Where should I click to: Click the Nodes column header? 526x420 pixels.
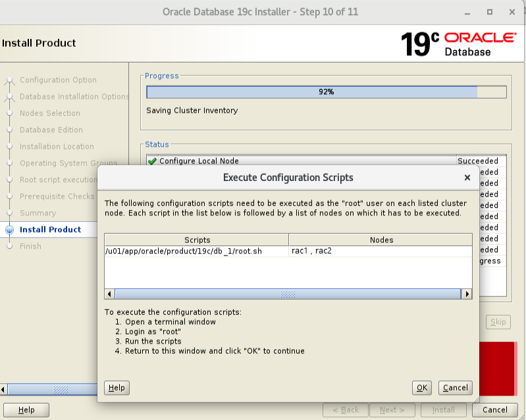tap(381, 240)
